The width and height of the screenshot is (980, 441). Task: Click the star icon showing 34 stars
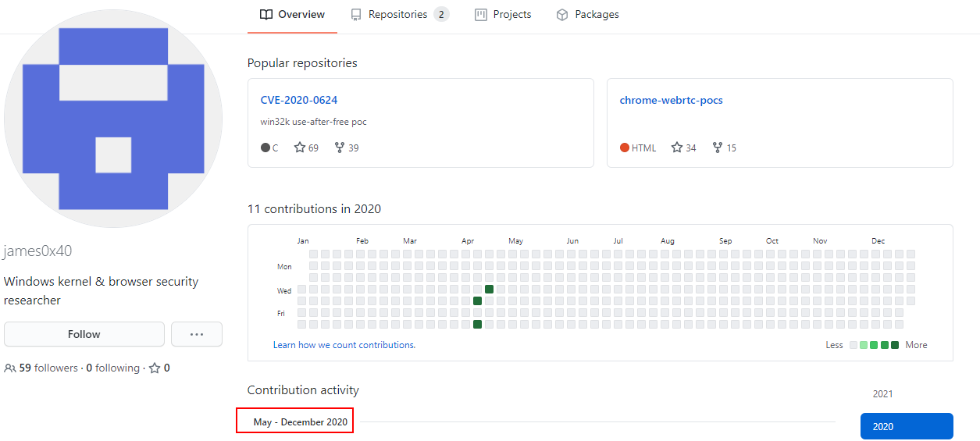tap(677, 148)
